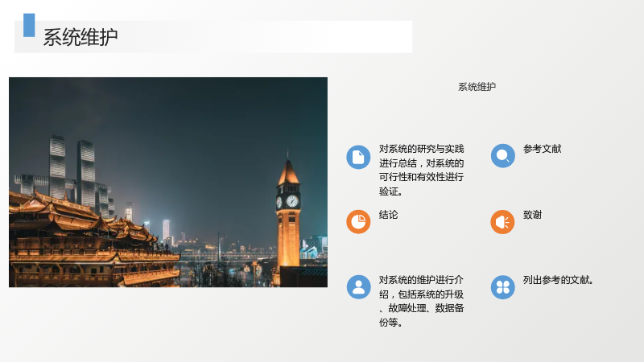Screen dimensions: 644x362
Task: Click the 结论 label text
Action: click(388, 215)
